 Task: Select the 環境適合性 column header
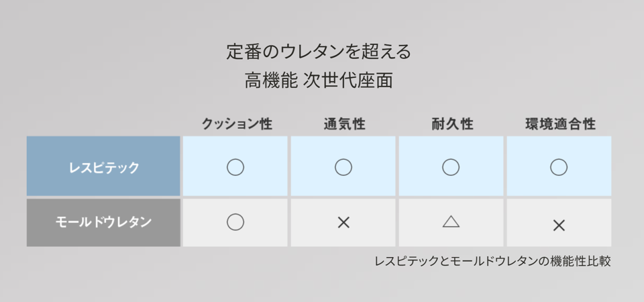pyautogui.click(x=560, y=124)
